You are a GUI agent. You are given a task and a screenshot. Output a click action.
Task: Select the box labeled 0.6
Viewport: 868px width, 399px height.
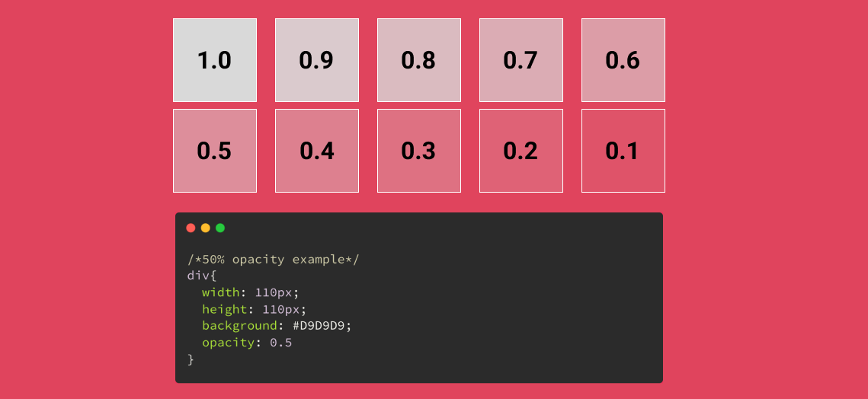[x=623, y=60]
